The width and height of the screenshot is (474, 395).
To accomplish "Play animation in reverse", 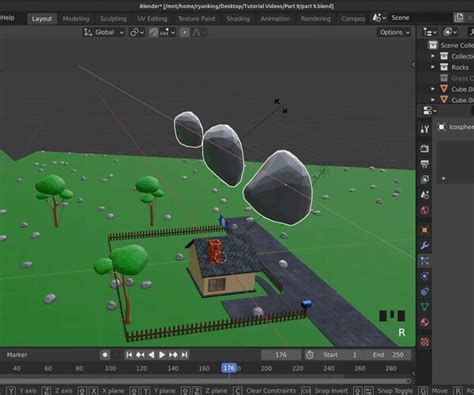I will click(151, 355).
